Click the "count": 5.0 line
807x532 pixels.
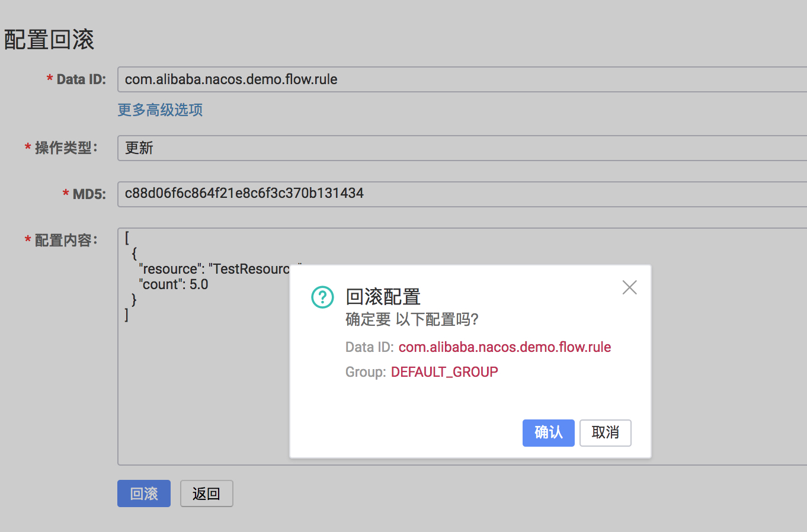(x=174, y=284)
